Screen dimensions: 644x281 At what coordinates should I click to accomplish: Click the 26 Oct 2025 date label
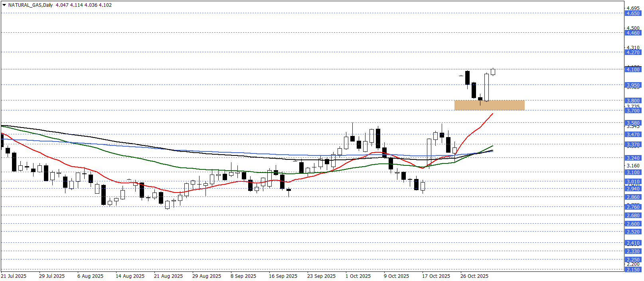point(474,276)
